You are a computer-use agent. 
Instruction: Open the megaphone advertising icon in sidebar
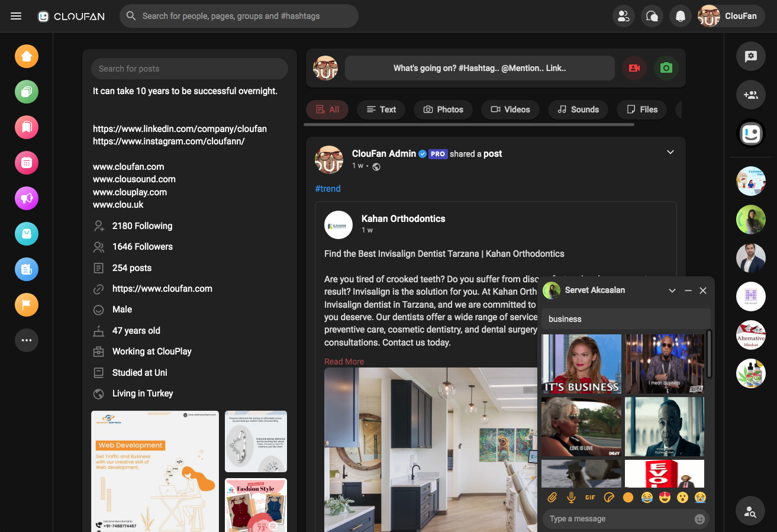click(27, 198)
